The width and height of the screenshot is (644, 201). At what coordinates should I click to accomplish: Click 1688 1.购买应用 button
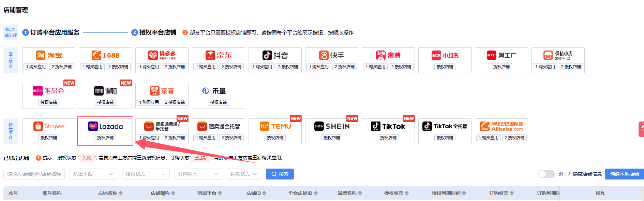92,67
